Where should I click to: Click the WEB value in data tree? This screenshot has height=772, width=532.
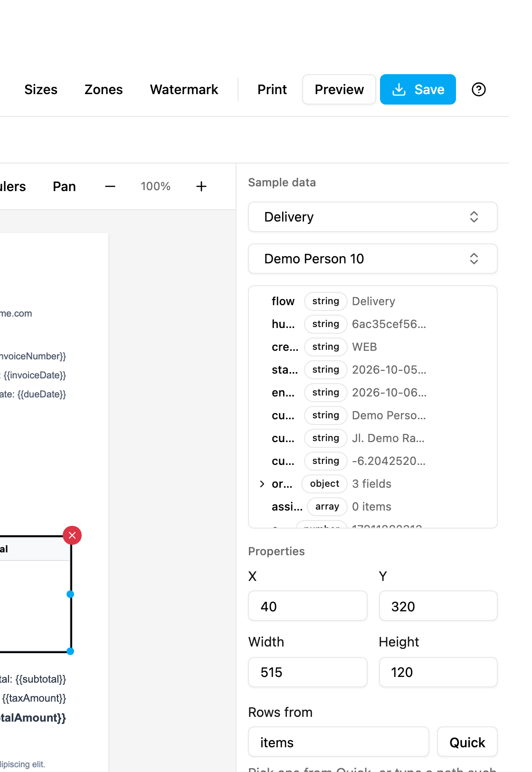[x=364, y=347]
